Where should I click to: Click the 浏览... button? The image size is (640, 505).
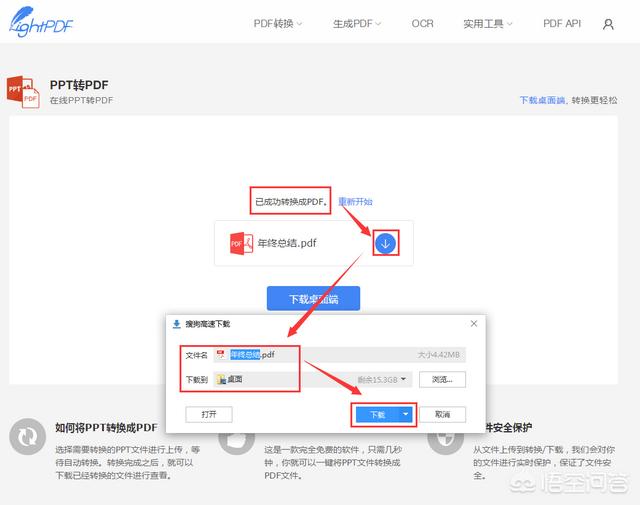tap(442, 380)
